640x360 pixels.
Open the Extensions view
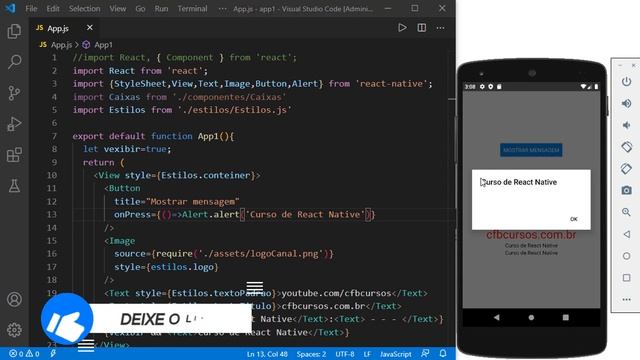[14, 155]
